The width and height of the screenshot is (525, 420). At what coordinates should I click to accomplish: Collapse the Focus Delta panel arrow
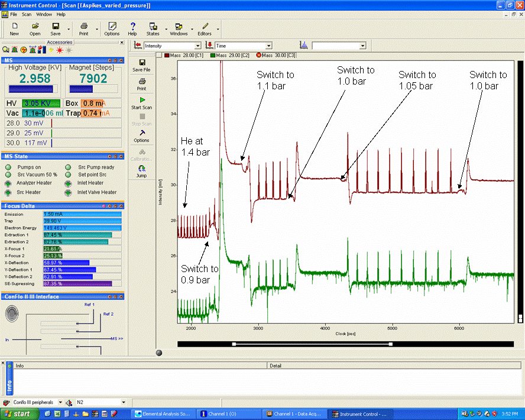[121, 206]
